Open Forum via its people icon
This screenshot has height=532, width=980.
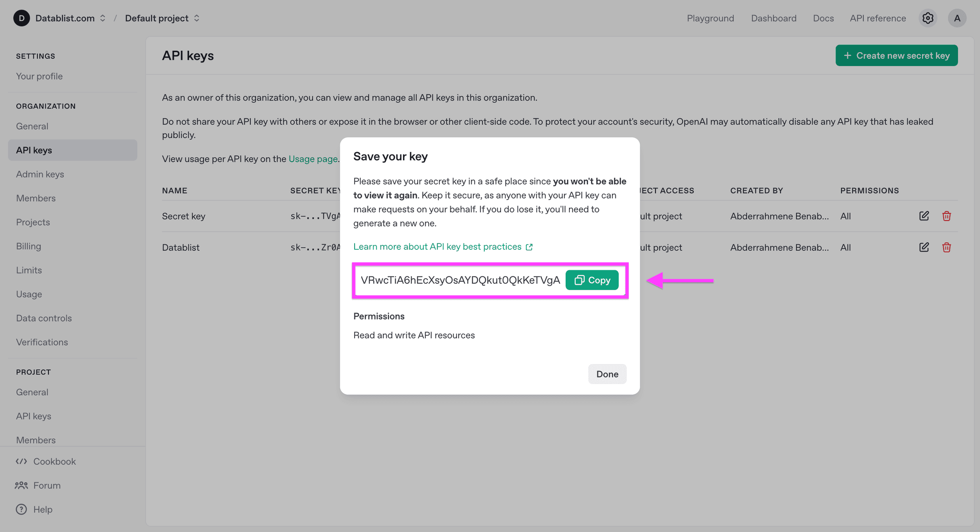pyautogui.click(x=21, y=485)
